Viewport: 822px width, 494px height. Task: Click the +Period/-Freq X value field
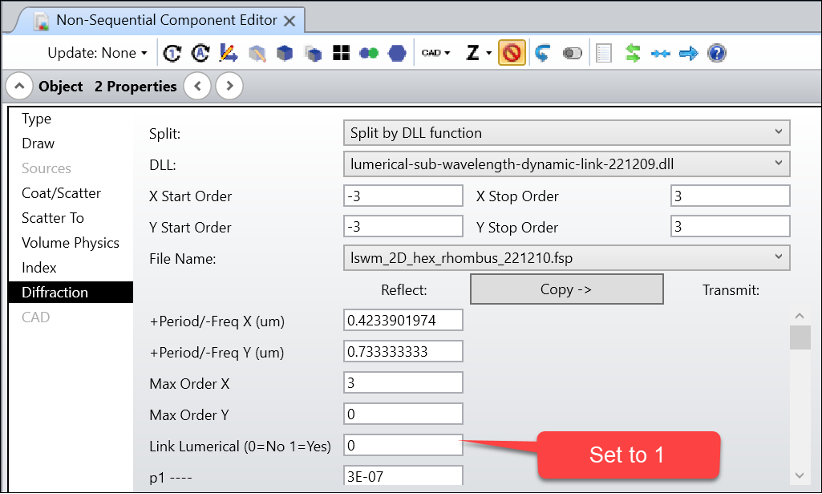(x=403, y=320)
